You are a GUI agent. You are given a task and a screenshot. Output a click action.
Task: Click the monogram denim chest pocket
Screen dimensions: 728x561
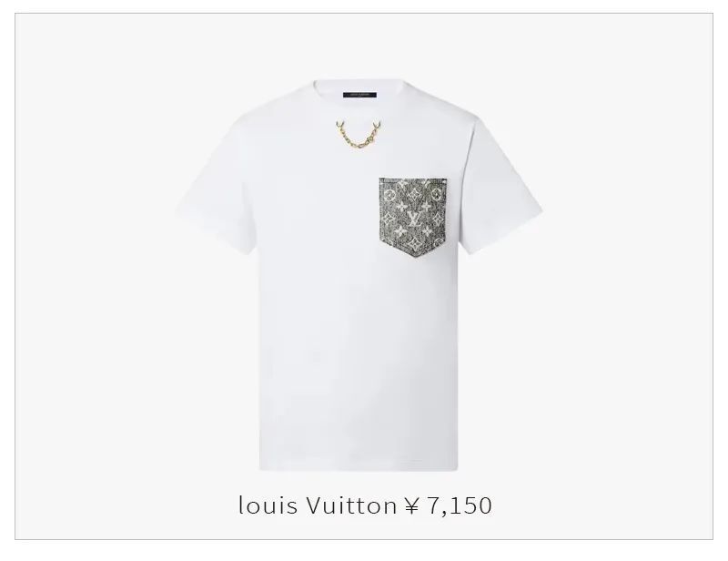tap(413, 217)
